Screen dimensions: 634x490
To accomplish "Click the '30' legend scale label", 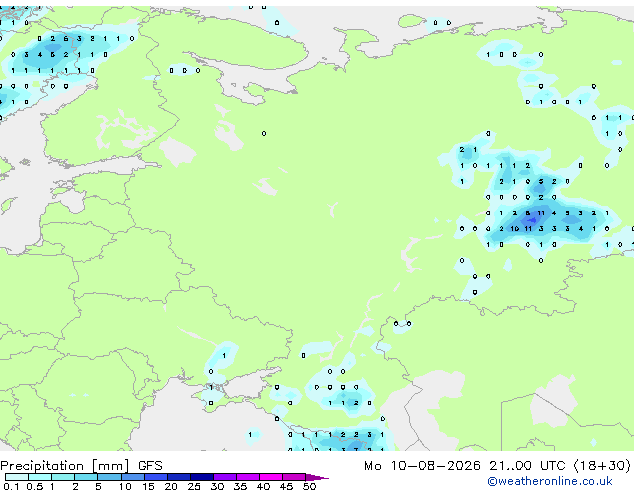I will (217, 486).
